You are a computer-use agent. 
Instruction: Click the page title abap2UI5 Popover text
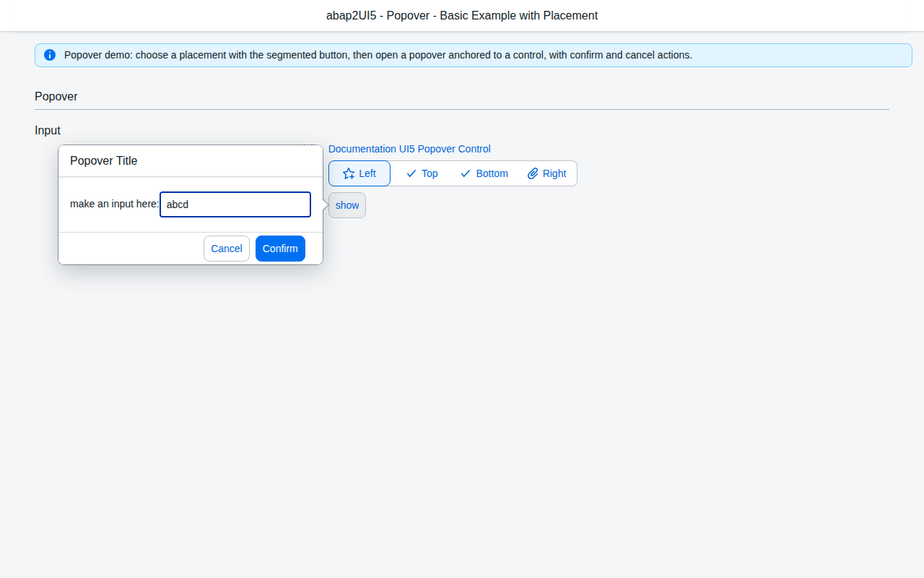point(462,15)
